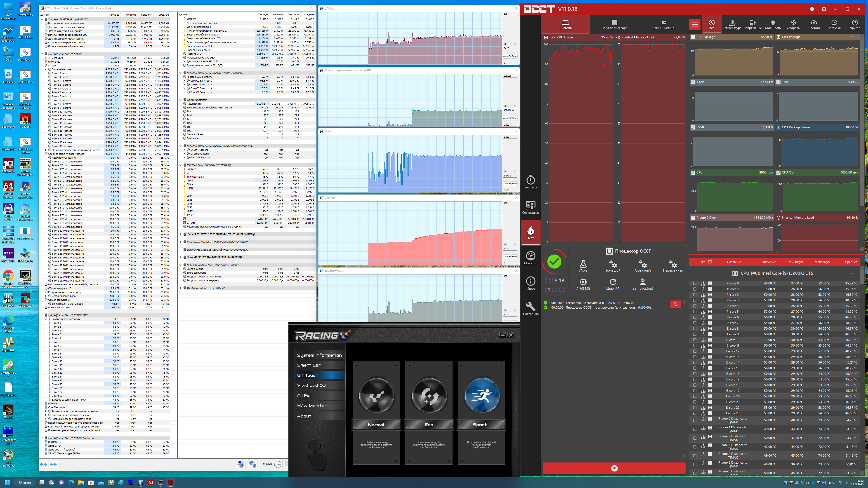Tick the checkbox for P-core 3
This screenshot has height=488, width=868.
(695, 300)
